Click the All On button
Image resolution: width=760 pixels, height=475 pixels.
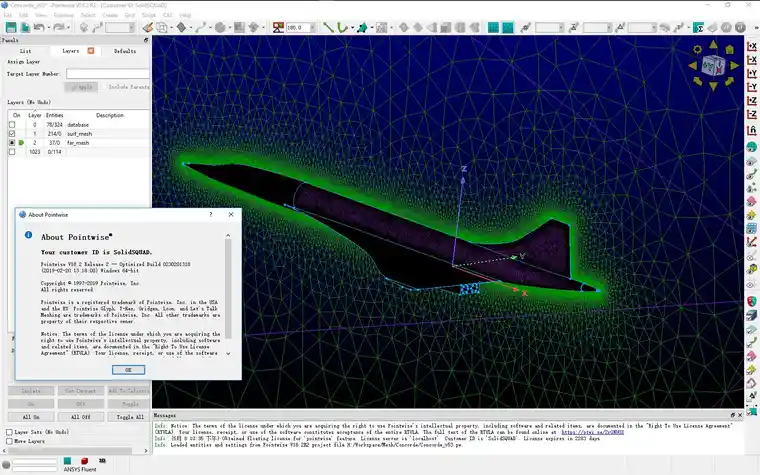point(31,417)
